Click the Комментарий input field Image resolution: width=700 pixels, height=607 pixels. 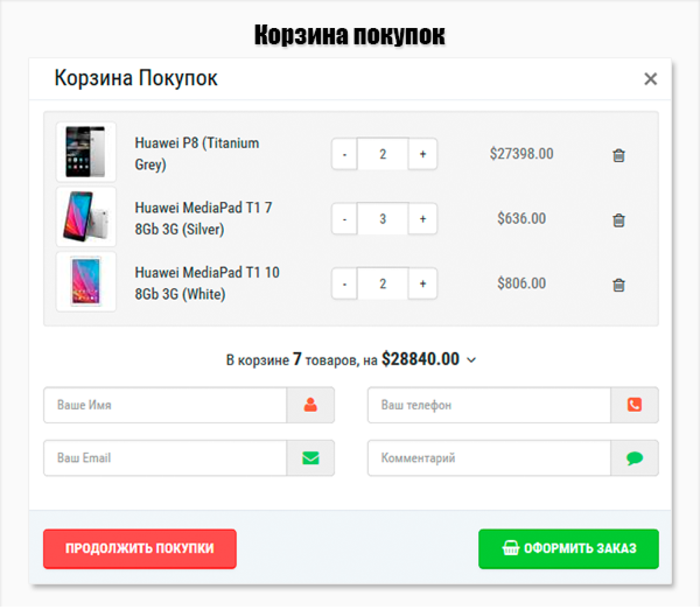(489, 458)
